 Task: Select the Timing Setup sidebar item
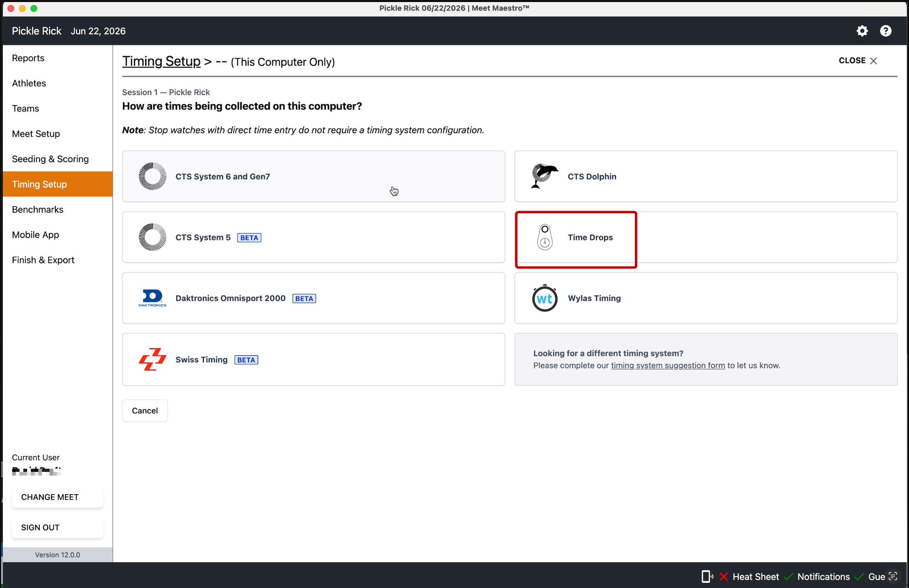point(57,184)
